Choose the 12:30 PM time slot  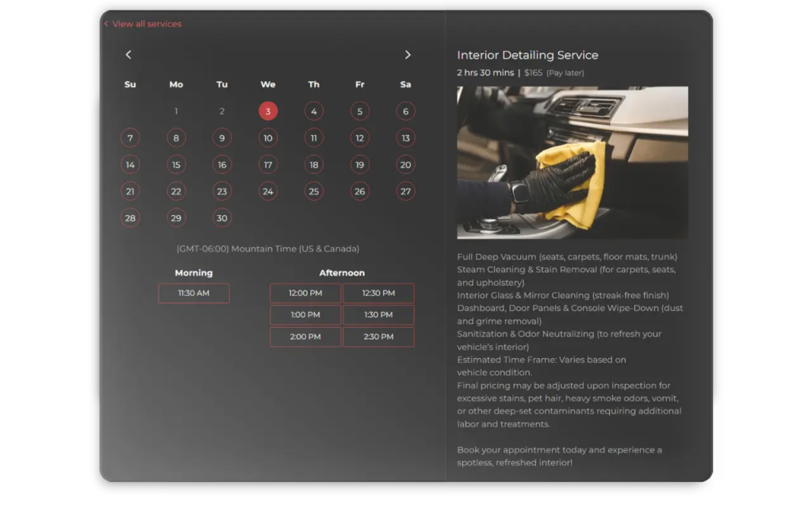(378, 293)
